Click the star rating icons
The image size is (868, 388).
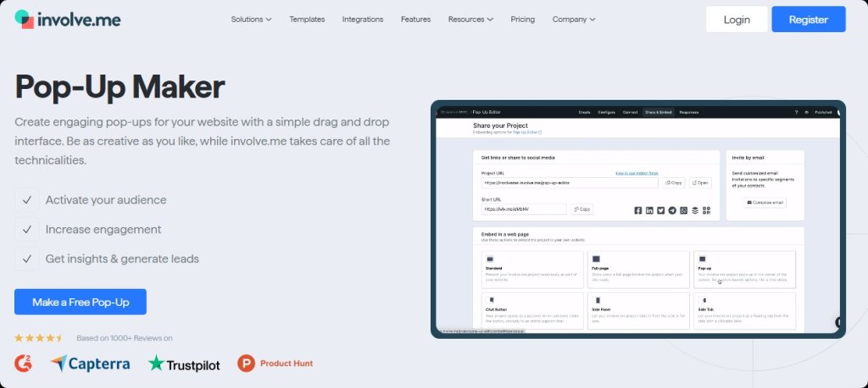(x=38, y=338)
